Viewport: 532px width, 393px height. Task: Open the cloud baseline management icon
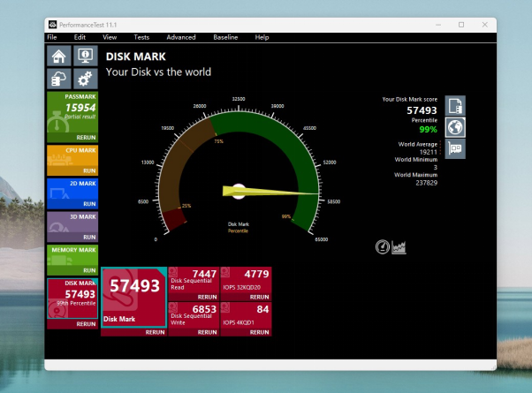coord(59,79)
